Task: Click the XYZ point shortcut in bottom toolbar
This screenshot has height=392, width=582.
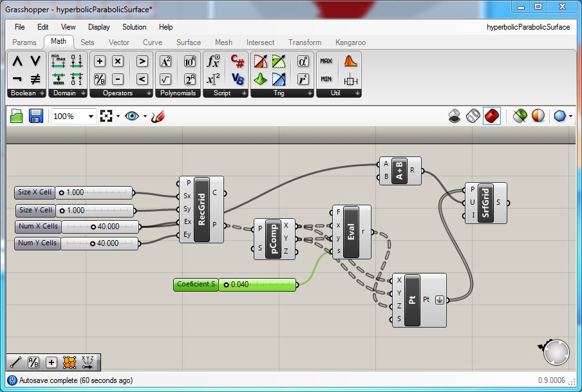Action: (88, 362)
